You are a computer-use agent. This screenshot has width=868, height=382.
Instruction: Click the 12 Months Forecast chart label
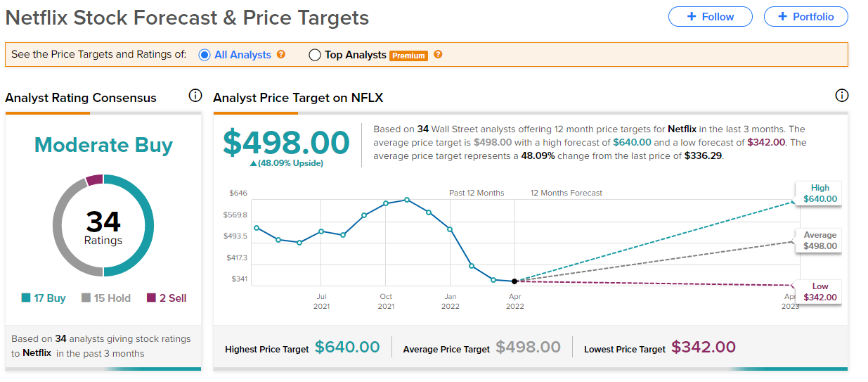click(566, 193)
